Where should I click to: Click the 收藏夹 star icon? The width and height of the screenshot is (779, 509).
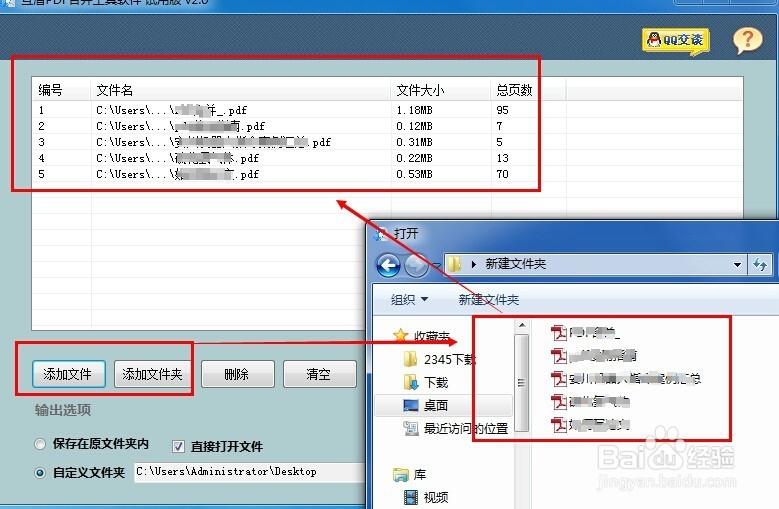point(400,336)
